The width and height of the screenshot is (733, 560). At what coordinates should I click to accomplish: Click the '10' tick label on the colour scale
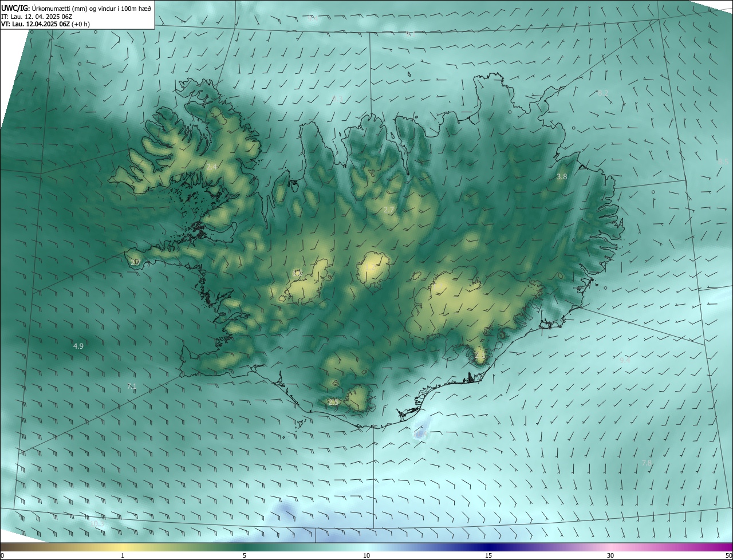[366, 555]
